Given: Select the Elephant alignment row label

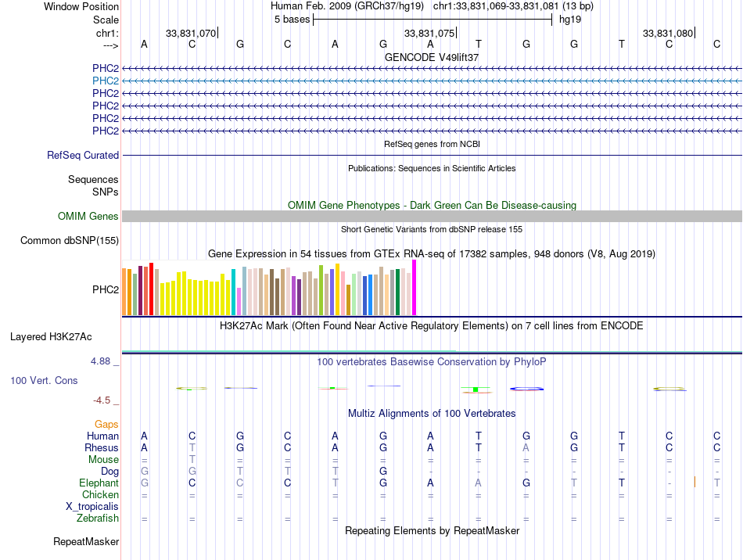Looking at the screenshot, I should click(99, 483).
